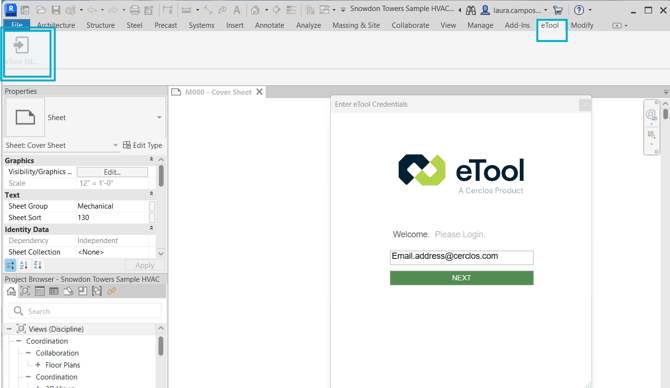
Task: Close the Enter eTool Credentials dialog
Action: pyautogui.click(x=585, y=104)
